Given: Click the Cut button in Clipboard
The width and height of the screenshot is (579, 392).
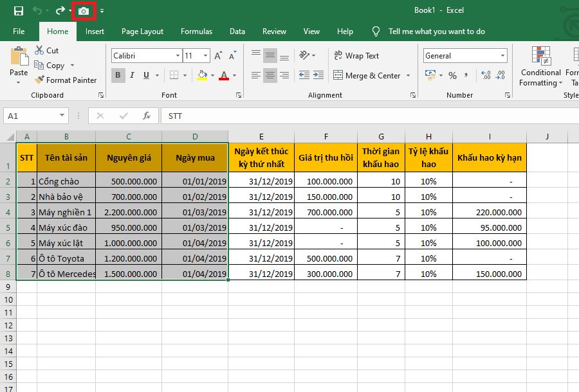Looking at the screenshot, I should pyautogui.click(x=46, y=51).
